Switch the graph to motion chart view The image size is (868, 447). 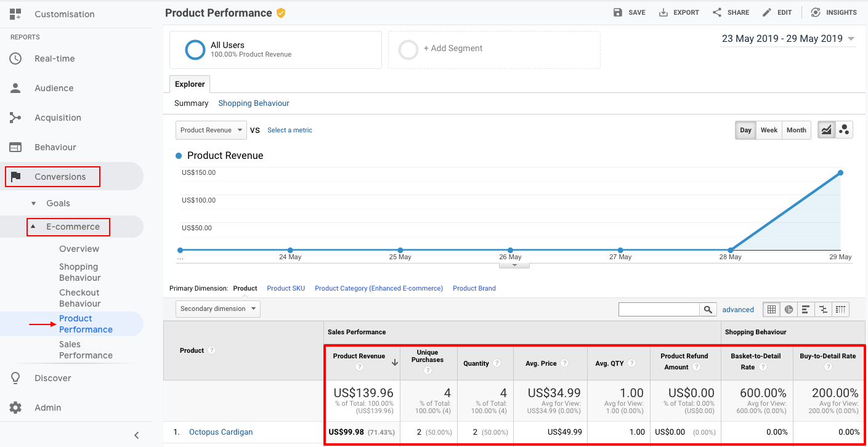click(x=844, y=129)
